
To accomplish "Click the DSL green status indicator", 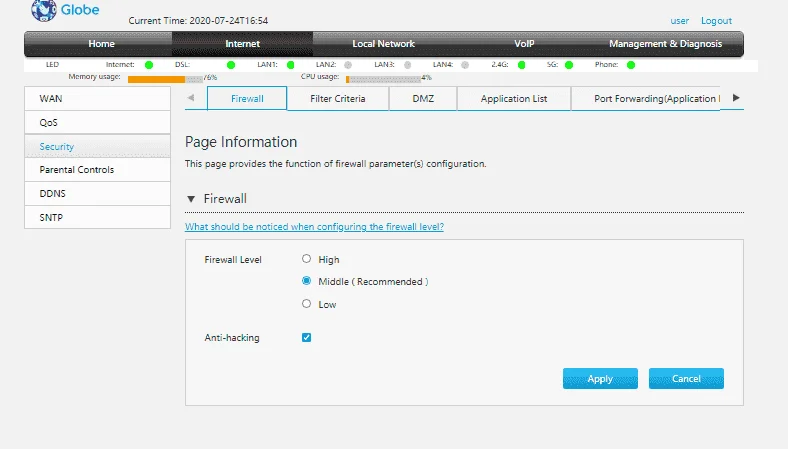I will [x=231, y=65].
